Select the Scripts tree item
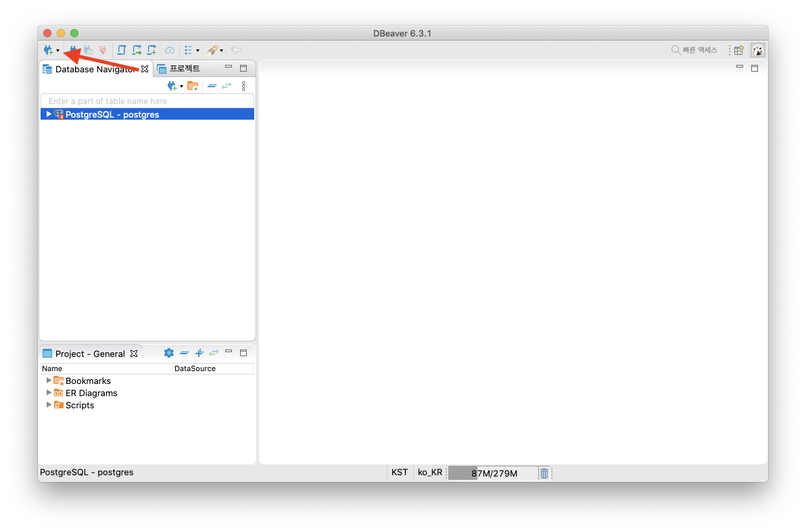 click(x=80, y=406)
